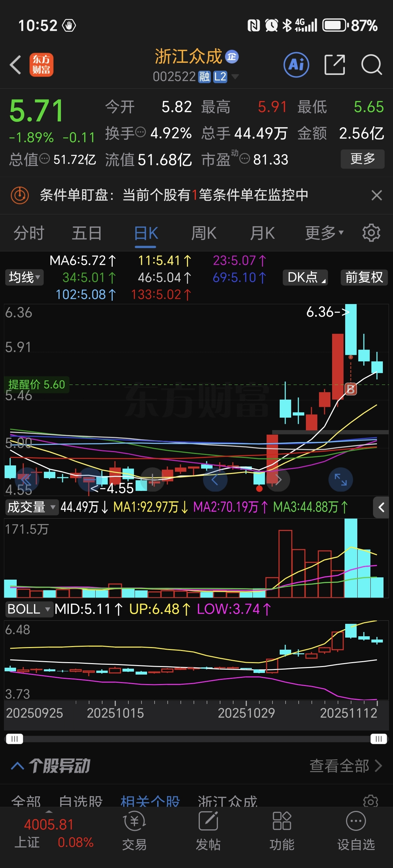393x868 pixels.
Task: Open the 东方财富 home logo
Action: tap(41, 65)
